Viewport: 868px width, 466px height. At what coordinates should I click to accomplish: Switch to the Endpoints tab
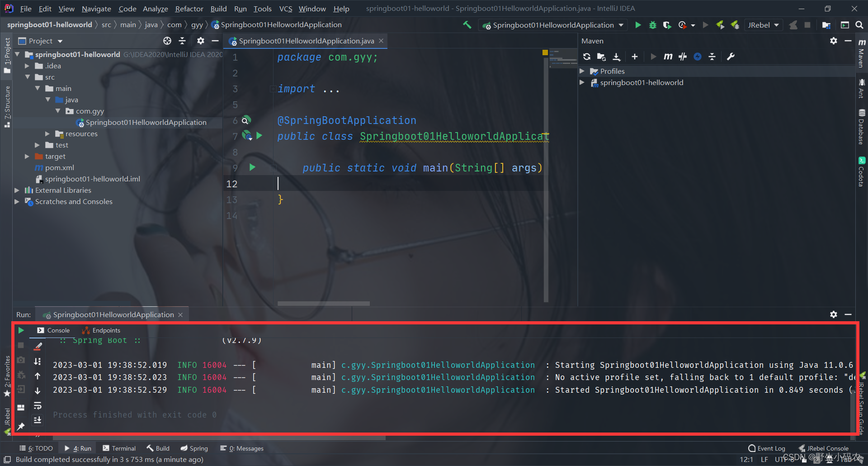pos(101,330)
